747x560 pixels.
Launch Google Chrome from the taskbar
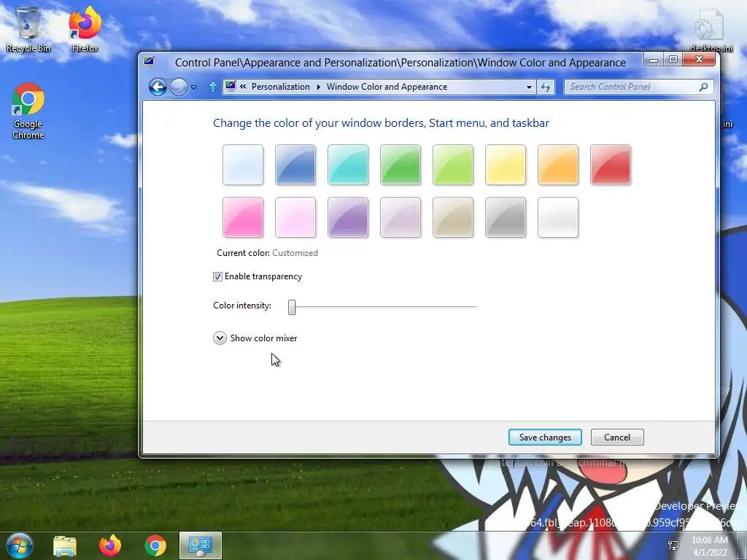(x=155, y=545)
